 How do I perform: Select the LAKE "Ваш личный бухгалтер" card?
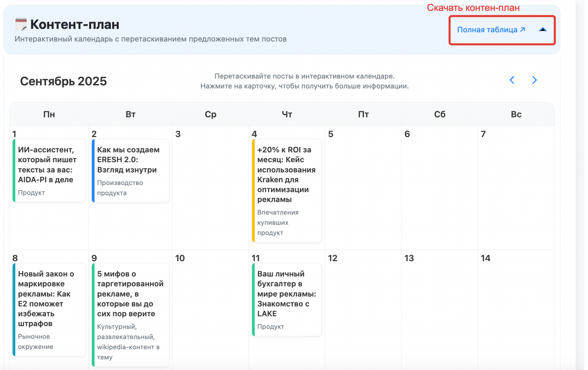click(x=287, y=299)
